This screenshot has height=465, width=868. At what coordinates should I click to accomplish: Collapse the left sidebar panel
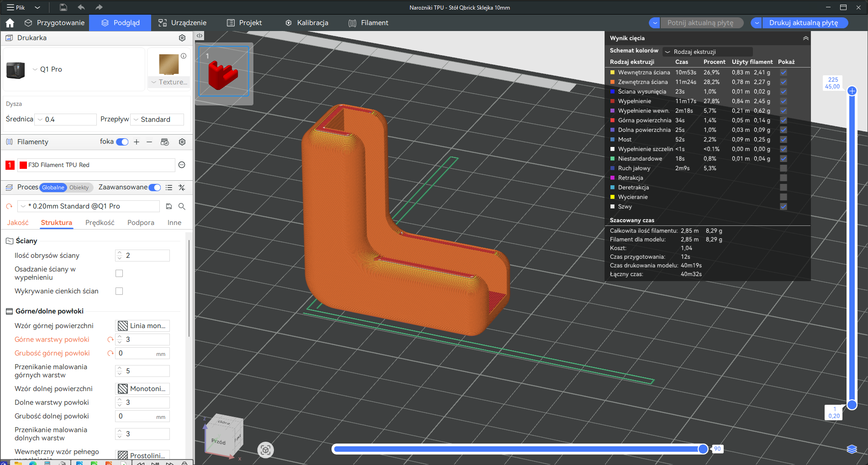click(x=200, y=36)
